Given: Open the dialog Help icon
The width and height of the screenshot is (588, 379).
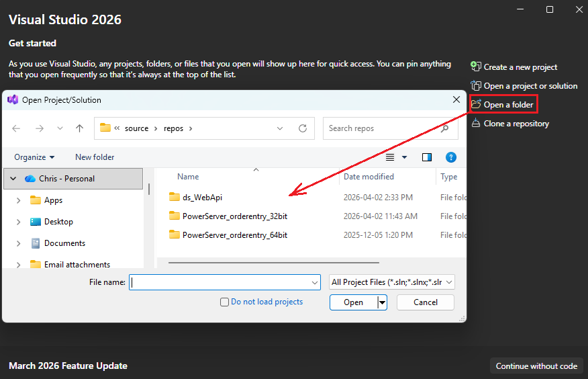Looking at the screenshot, I should pos(451,157).
